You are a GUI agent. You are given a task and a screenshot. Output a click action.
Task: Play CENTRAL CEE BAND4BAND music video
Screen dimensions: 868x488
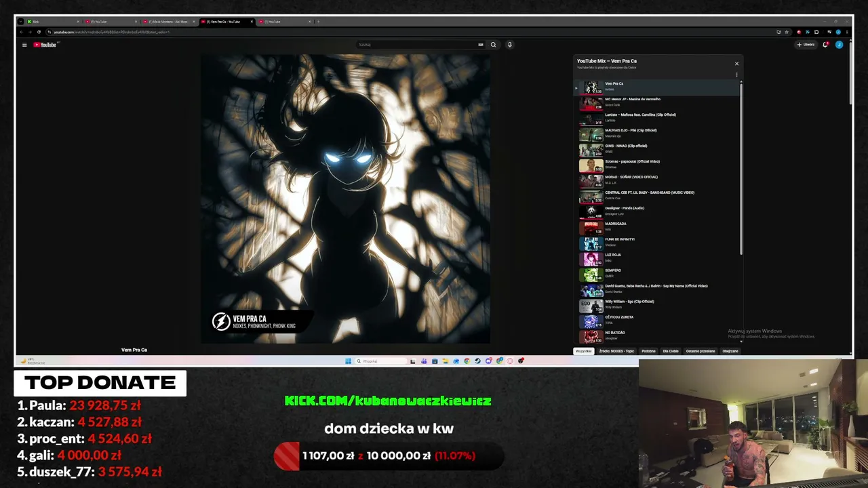click(656, 196)
